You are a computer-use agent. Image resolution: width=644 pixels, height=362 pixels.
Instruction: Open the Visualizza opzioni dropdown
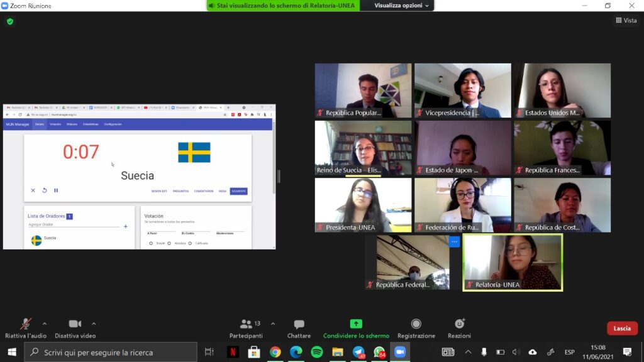pyautogui.click(x=402, y=6)
